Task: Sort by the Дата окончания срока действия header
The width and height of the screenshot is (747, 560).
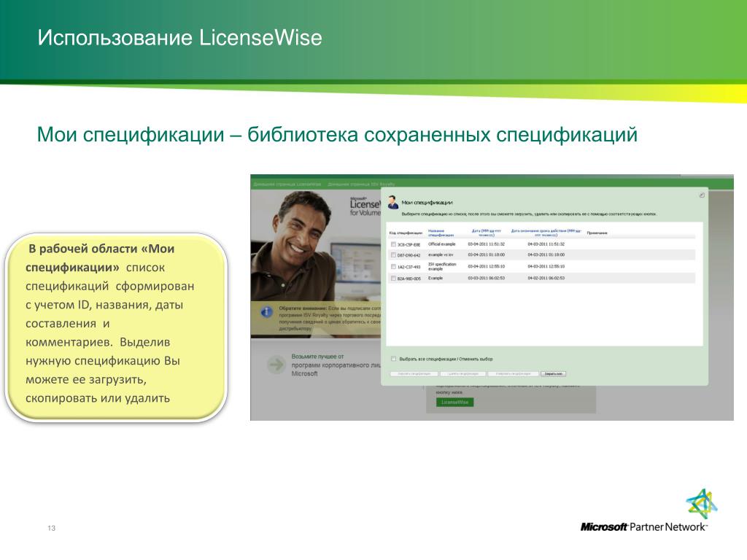Action: [x=546, y=233]
